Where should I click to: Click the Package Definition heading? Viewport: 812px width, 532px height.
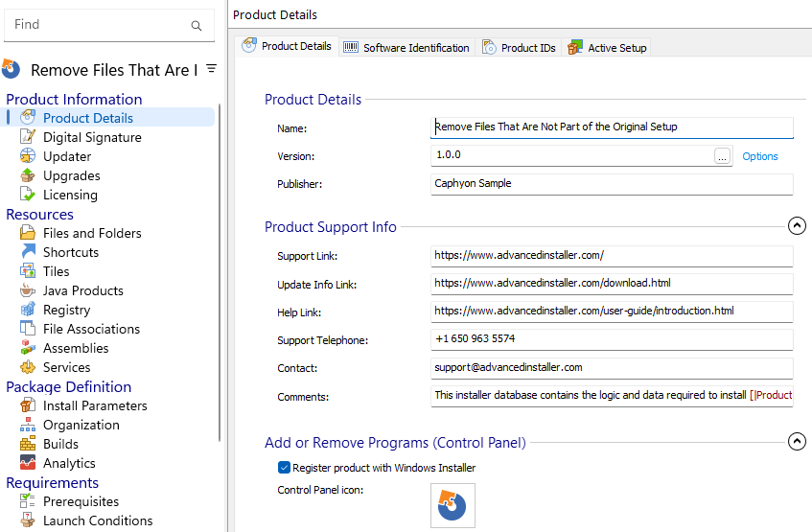tap(68, 386)
